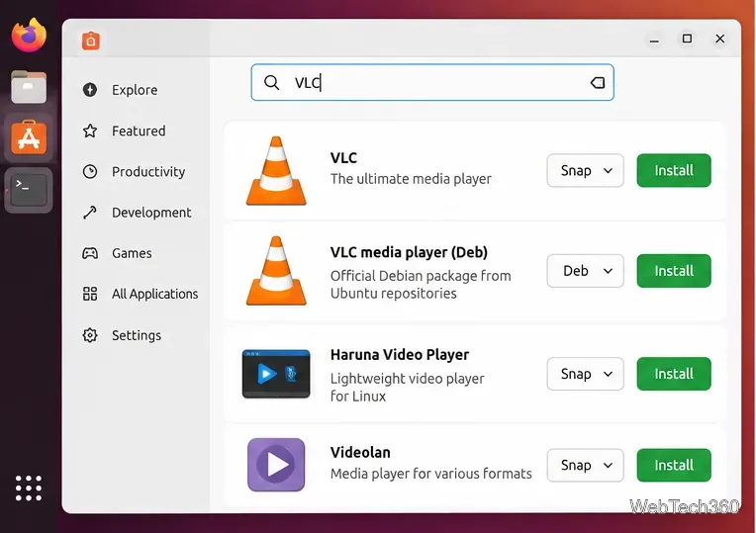
Task: Click the Games controller icon
Action: tap(90, 253)
